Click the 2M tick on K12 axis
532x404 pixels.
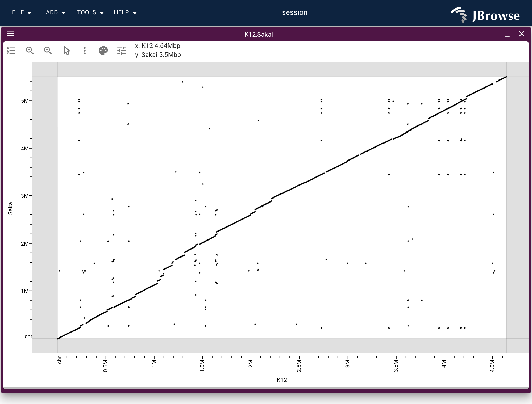tap(251, 364)
